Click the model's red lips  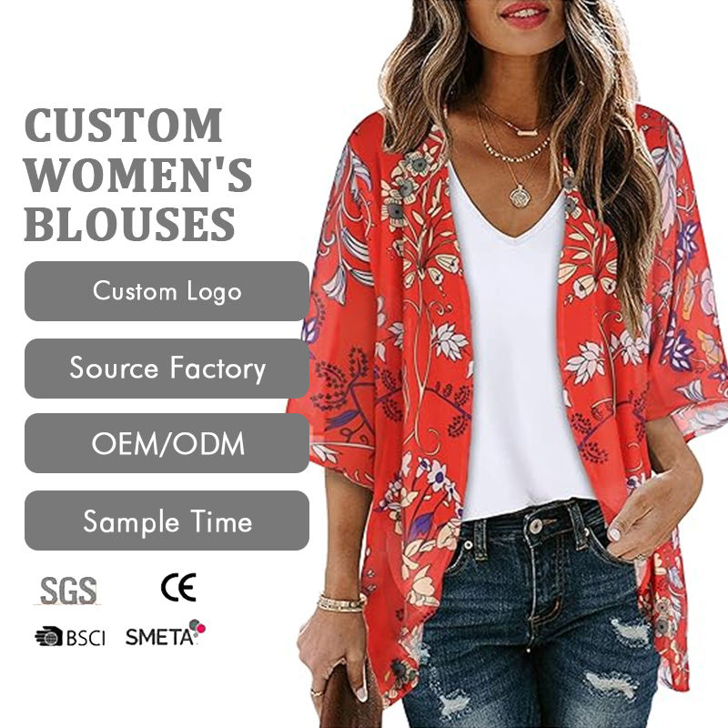pyautogui.click(x=525, y=13)
